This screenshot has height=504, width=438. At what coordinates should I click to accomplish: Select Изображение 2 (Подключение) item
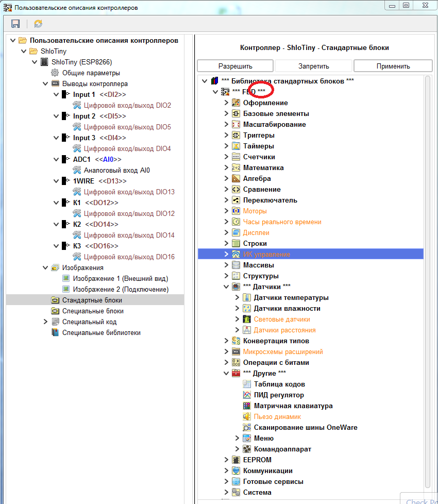(121, 289)
